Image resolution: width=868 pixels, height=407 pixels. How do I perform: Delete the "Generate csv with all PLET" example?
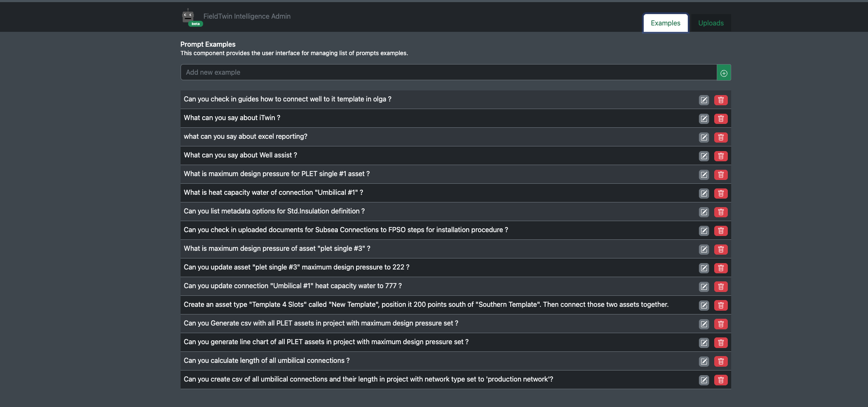[x=721, y=324]
